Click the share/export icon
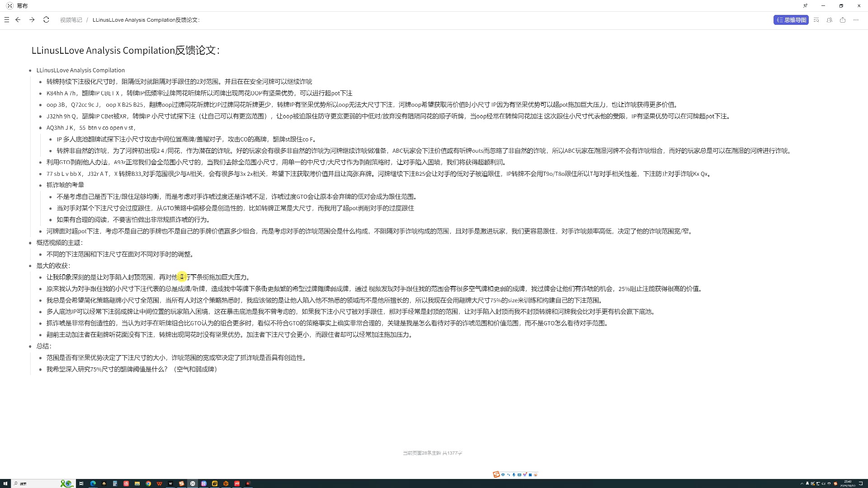Viewport: 868px width, 488px height. tap(843, 20)
